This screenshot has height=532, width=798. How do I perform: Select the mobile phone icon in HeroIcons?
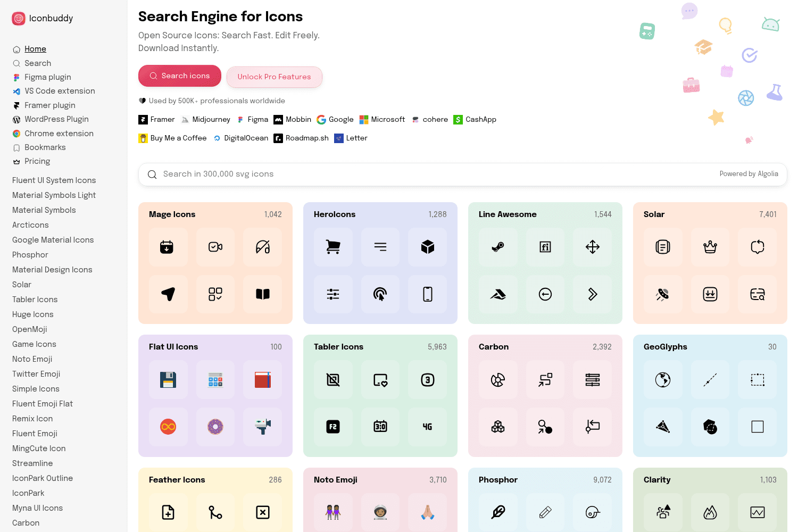(428, 294)
